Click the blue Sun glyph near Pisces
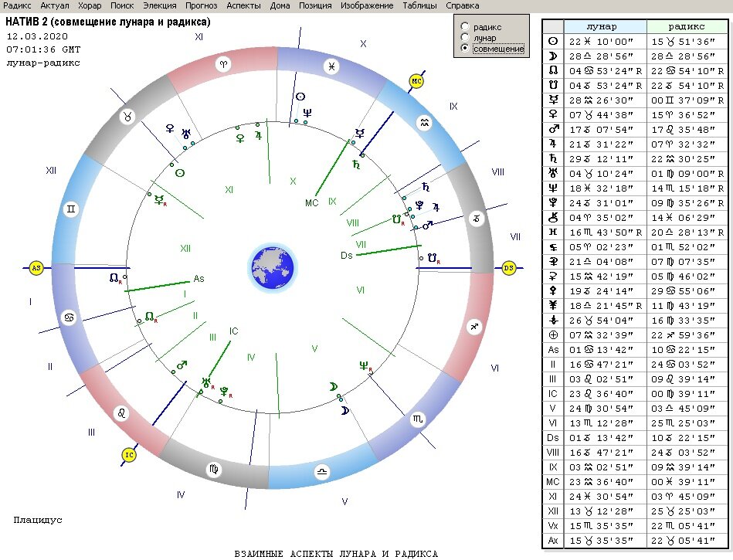Screen dimensions: 733x560 click(300, 97)
